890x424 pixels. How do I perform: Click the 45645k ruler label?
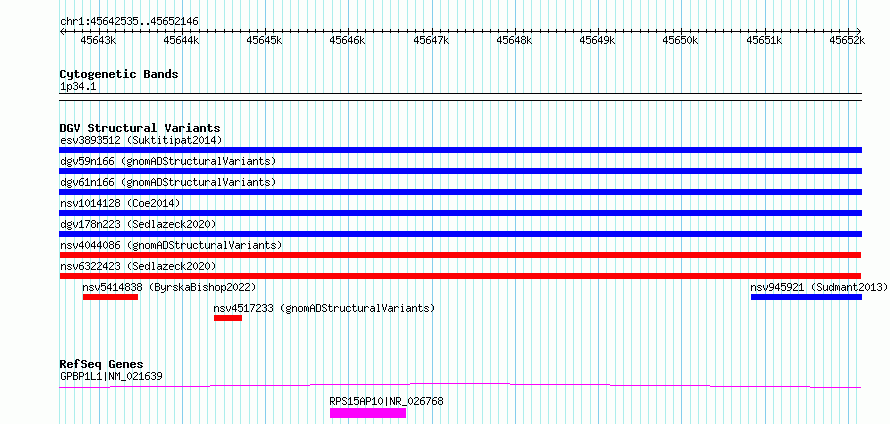click(x=265, y=40)
